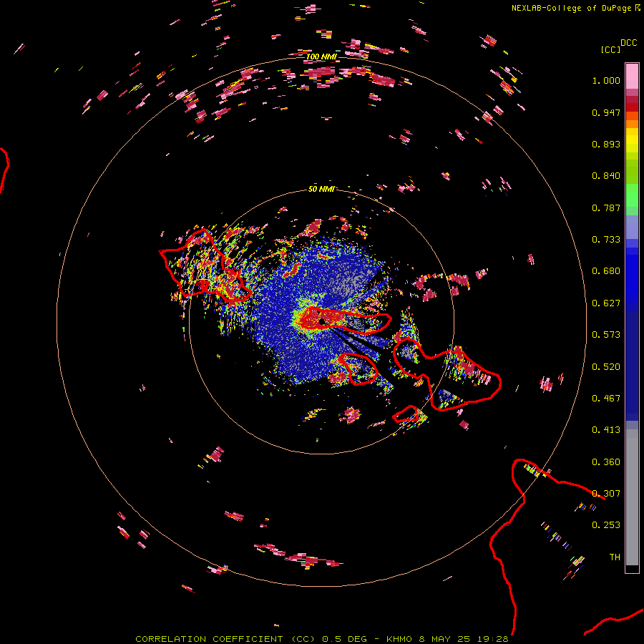Click the 0.893 scale value
This screenshot has width=644, height=644.
point(606,144)
